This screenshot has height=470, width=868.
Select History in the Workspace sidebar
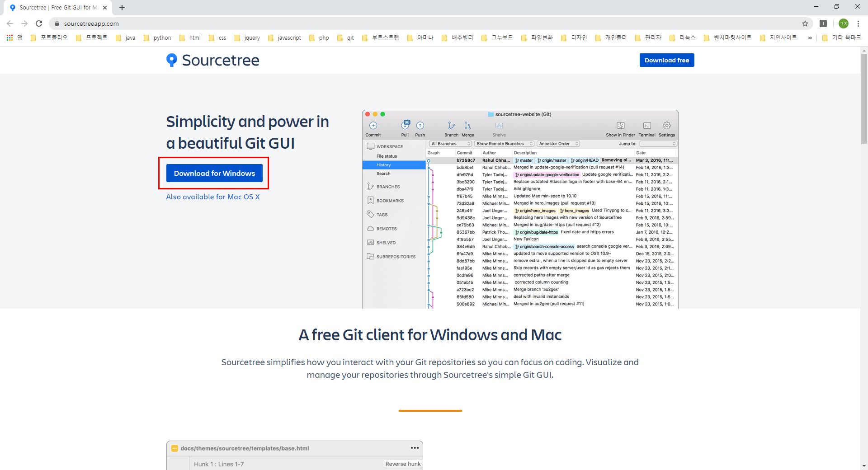tap(394, 165)
